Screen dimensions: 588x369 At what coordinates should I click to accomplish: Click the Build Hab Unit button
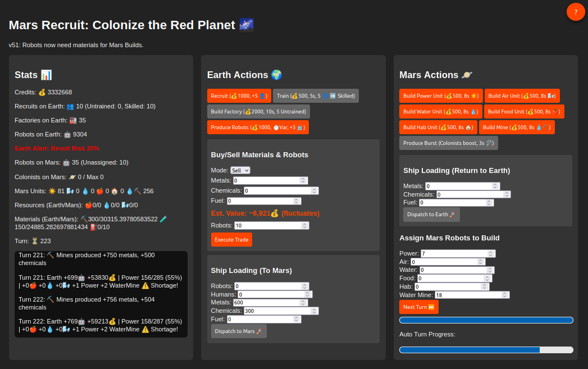pyautogui.click(x=438, y=127)
